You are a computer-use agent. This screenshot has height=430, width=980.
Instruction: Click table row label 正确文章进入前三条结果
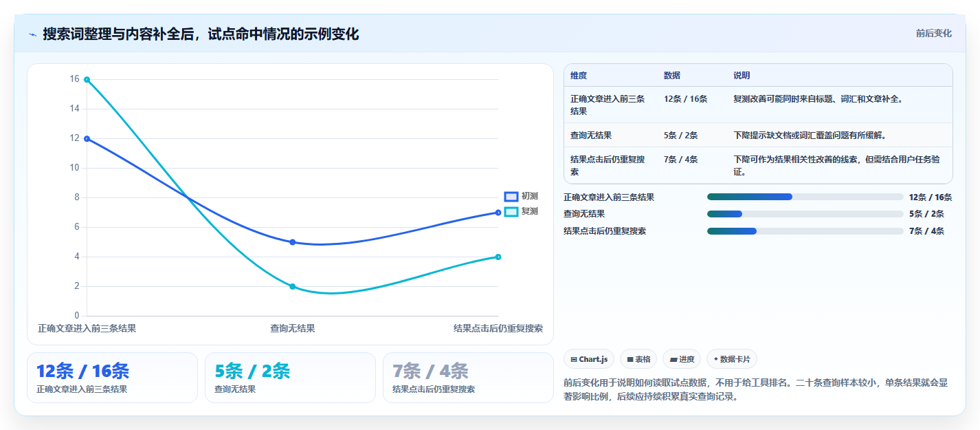[x=608, y=105]
